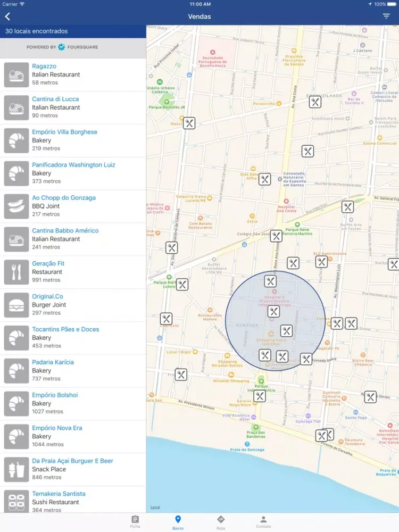The image size is (399, 532).
Task: Open Cantina Babbo Américo listing
Action: (73, 239)
